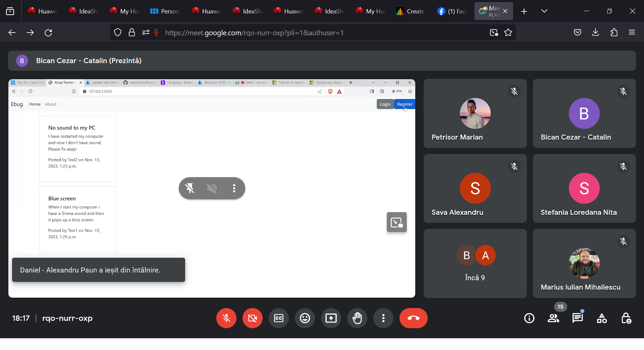Toggle the microphone on

[x=226, y=318]
